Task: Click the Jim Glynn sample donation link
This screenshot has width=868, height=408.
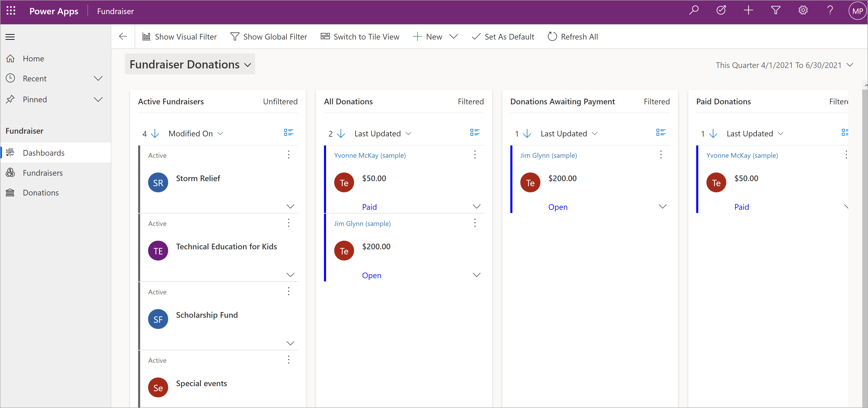Action: [x=362, y=223]
